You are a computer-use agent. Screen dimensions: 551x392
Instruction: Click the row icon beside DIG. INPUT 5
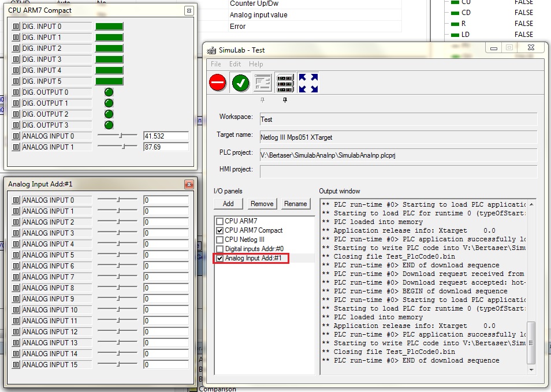coord(16,81)
